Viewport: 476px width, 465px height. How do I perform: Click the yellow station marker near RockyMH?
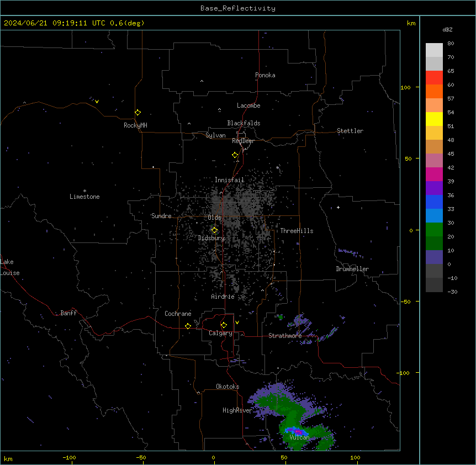pyautogui.click(x=137, y=113)
